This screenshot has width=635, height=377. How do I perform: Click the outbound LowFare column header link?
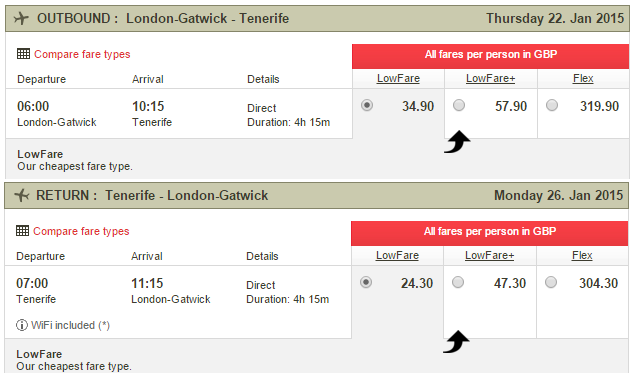pos(398,78)
